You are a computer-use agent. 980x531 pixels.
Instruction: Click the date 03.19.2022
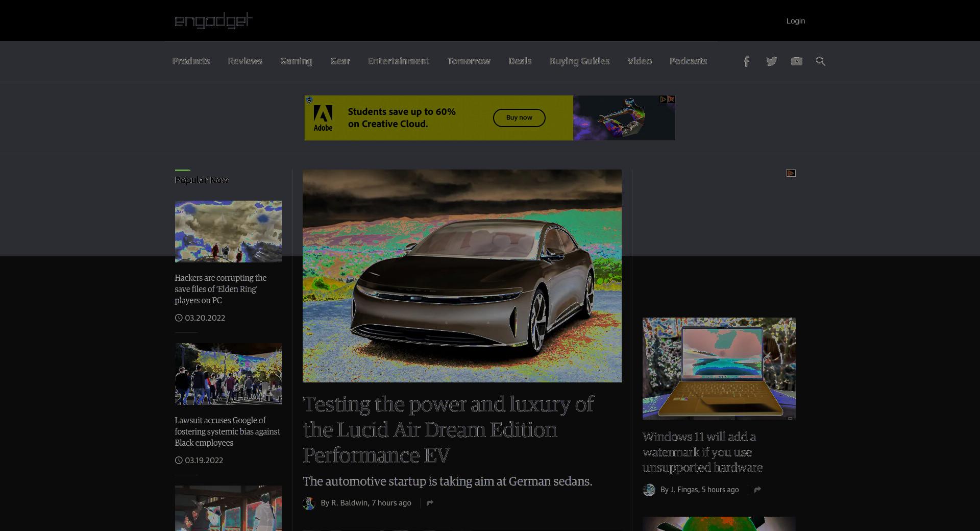(x=204, y=460)
